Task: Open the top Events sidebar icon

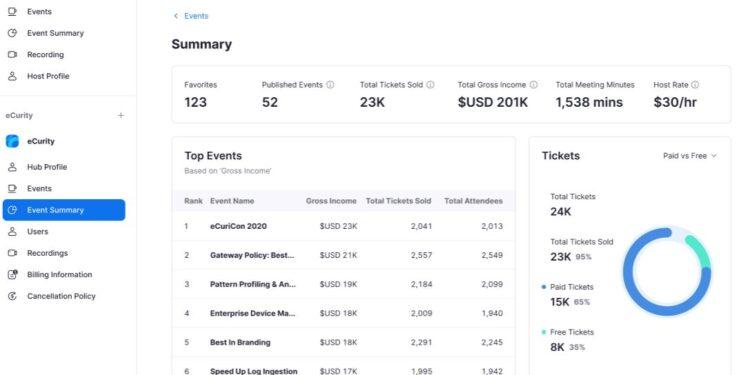Action: pyautogui.click(x=12, y=11)
